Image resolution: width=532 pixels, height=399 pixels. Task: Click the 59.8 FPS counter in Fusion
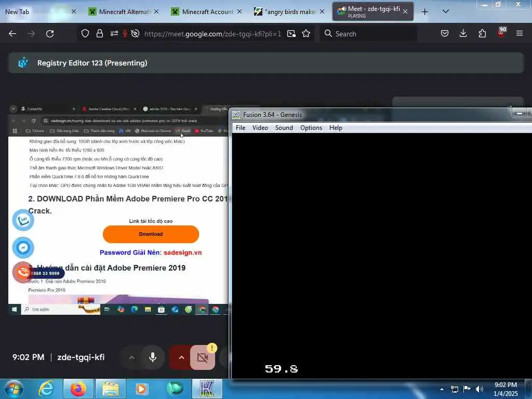281,369
